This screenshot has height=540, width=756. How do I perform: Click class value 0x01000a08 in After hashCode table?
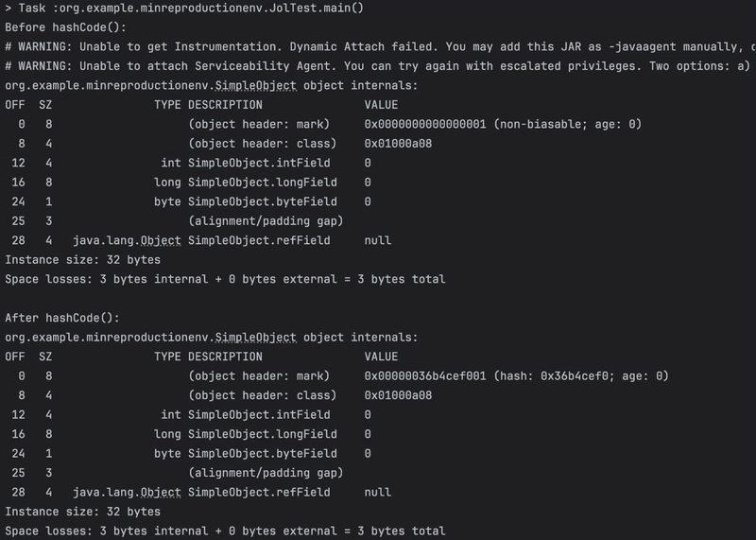coord(398,395)
